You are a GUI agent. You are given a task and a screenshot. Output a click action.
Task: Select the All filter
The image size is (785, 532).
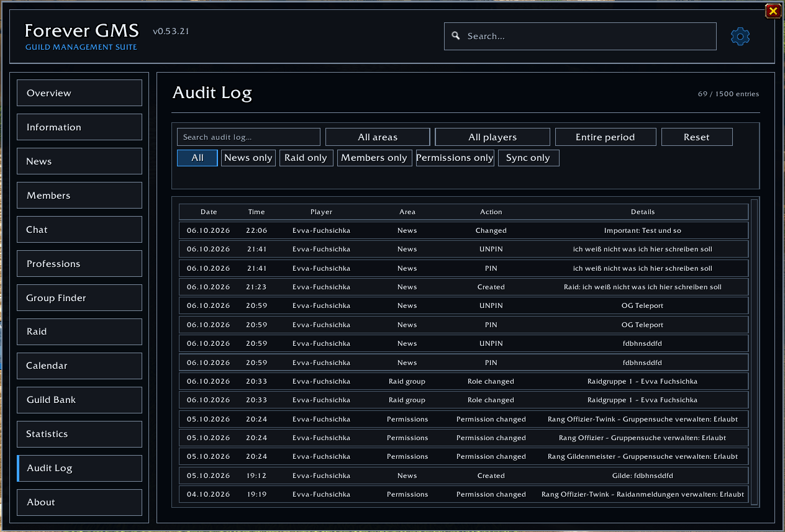click(197, 158)
